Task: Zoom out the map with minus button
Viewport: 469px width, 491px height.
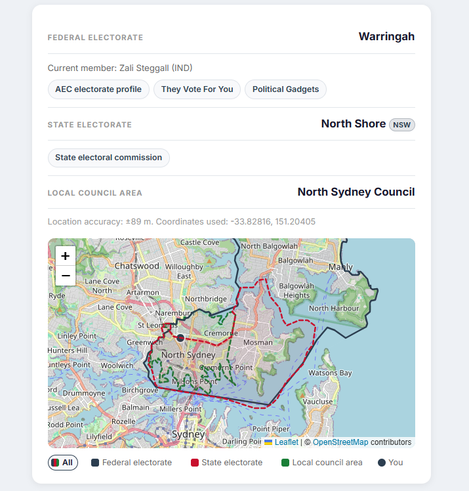Action: pyautogui.click(x=65, y=276)
